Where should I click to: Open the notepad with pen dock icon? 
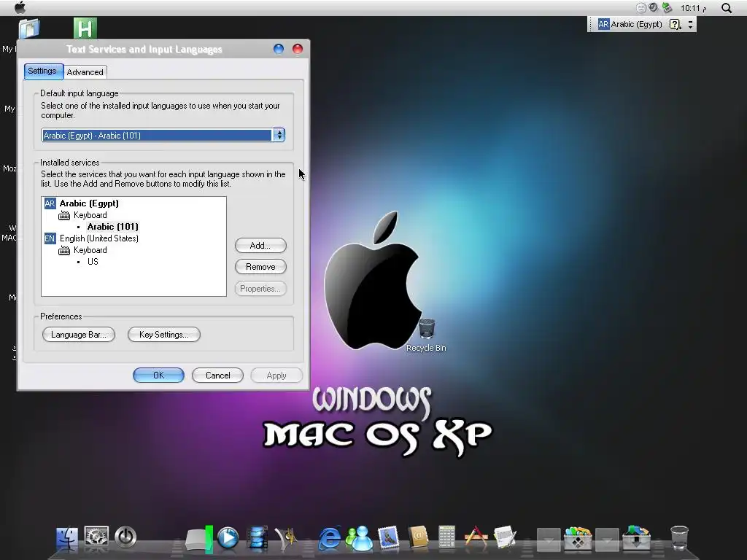(x=505, y=538)
